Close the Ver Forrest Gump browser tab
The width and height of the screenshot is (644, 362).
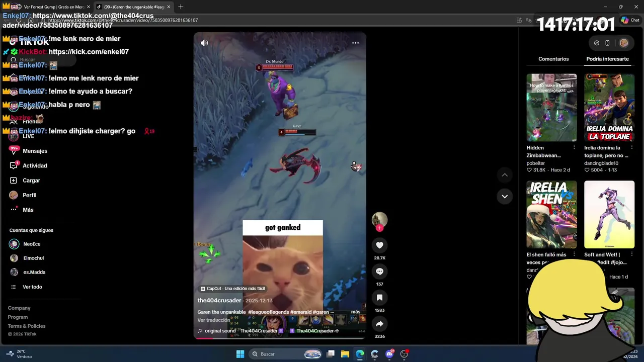coord(88,7)
